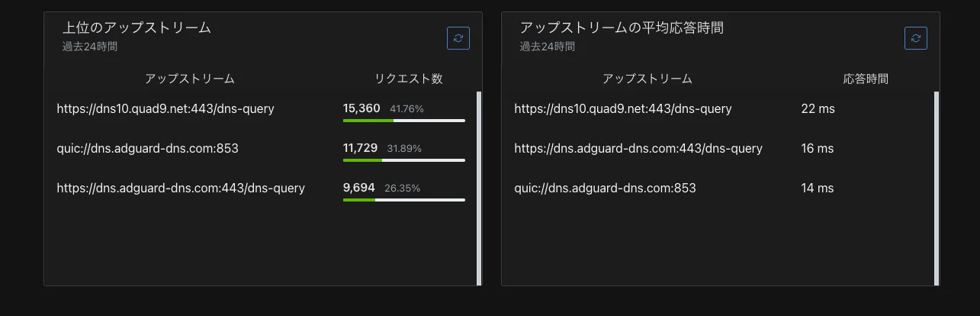Click アップストリーム header in top upstreams table
The width and height of the screenshot is (980, 316).
click(x=190, y=79)
